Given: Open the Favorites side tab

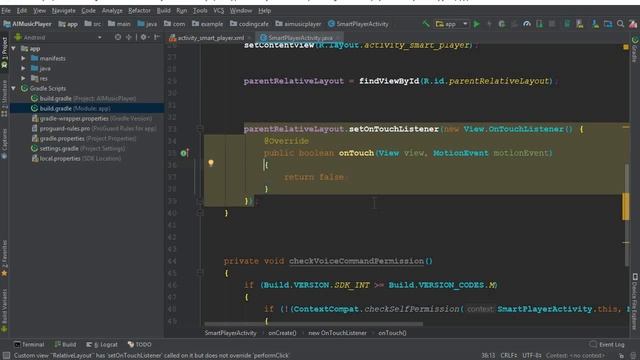Looking at the screenshot, I should pyautogui.click(x=4, y=258).
